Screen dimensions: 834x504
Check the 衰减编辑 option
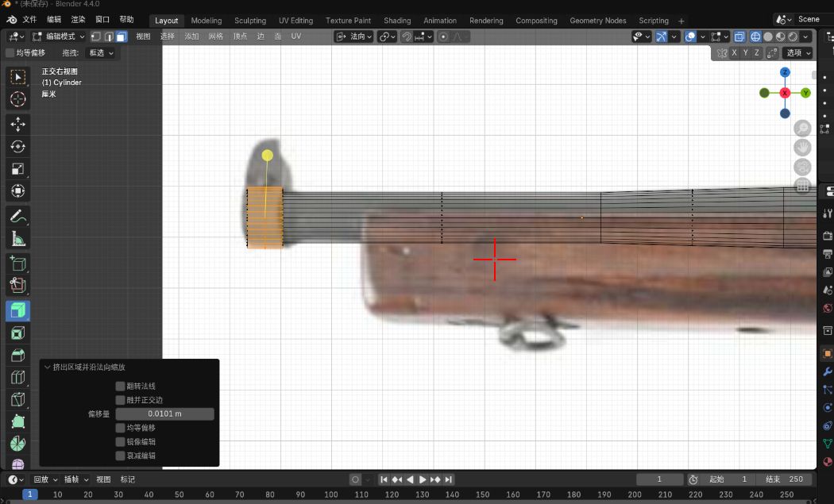pyautogui.click(x=120, y=456)
